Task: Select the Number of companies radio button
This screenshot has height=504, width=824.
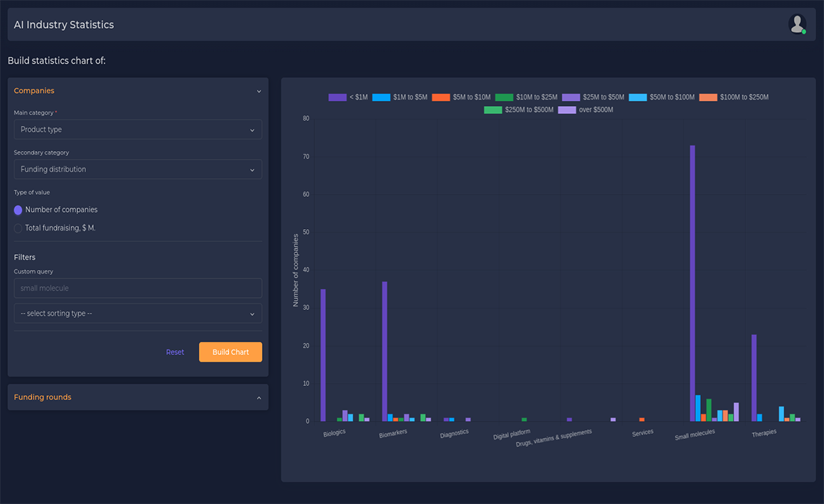Action: [19, 210]
